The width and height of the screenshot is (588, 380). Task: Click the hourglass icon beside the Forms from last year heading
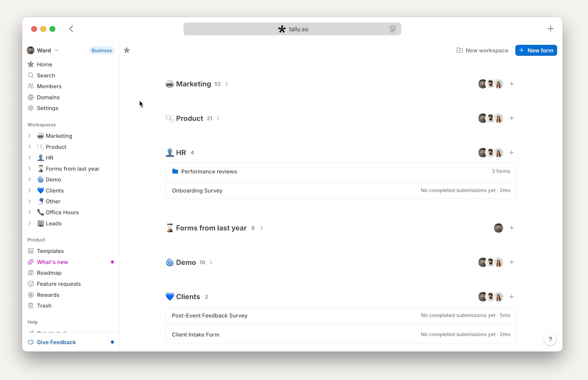170,228
